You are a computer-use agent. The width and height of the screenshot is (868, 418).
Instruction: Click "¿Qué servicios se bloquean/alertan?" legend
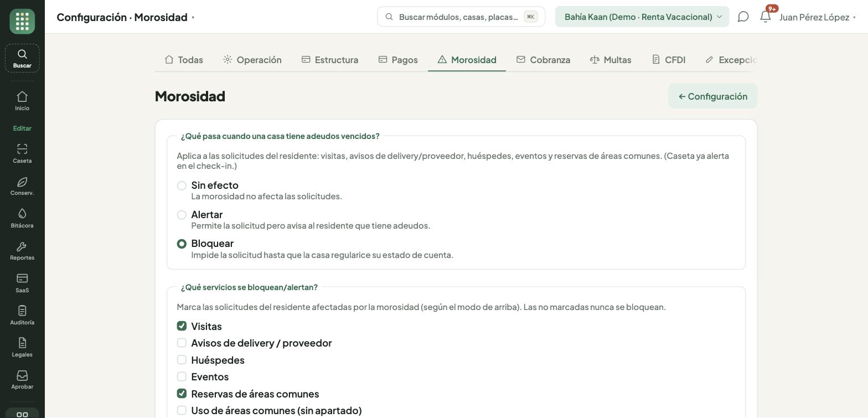tap(249, 287)
